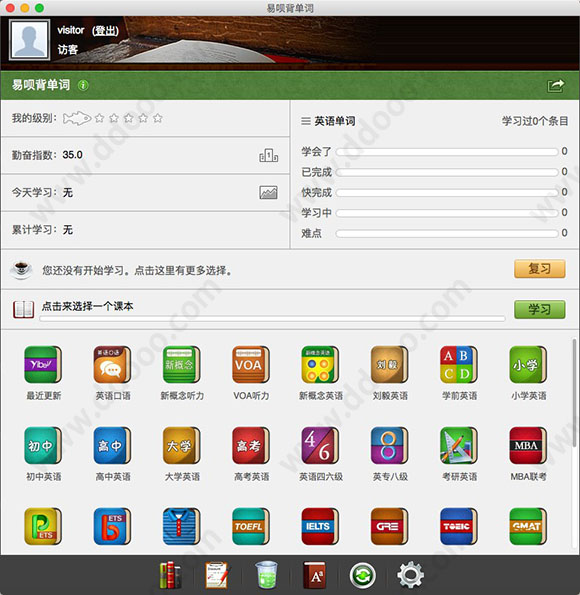Screen dimensions: 580x595
Task: Open the TOEFL book icon
Action: click(251, 526)
